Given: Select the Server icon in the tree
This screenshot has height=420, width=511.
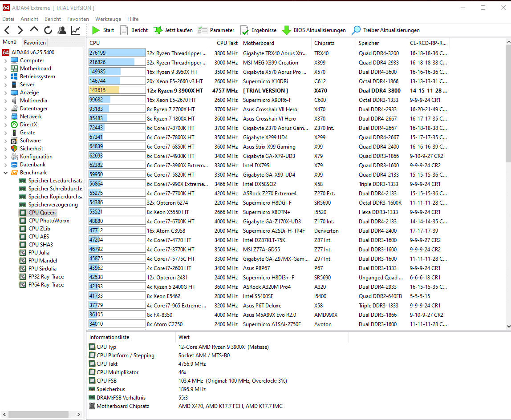Looking at the screenshot, I should (14, 85).
